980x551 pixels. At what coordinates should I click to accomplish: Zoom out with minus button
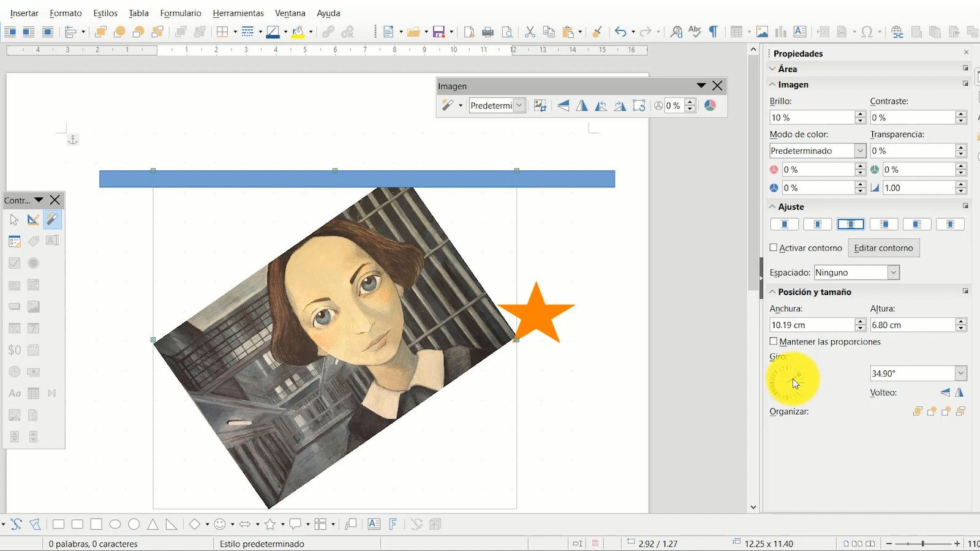coord(889,544)
